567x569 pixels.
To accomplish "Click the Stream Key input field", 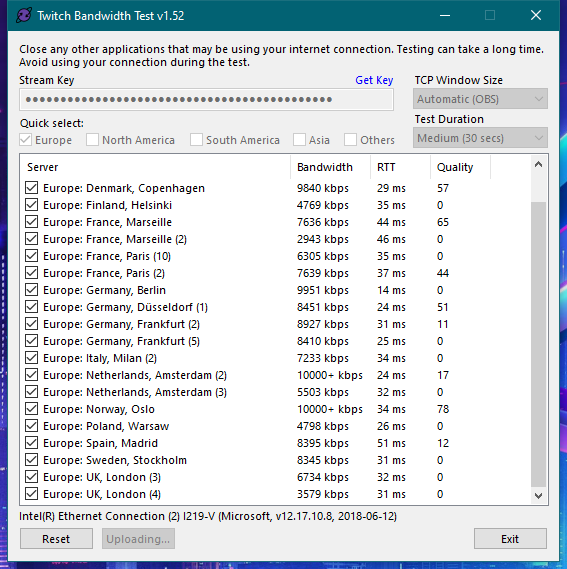I will click(x=206, y=99).
